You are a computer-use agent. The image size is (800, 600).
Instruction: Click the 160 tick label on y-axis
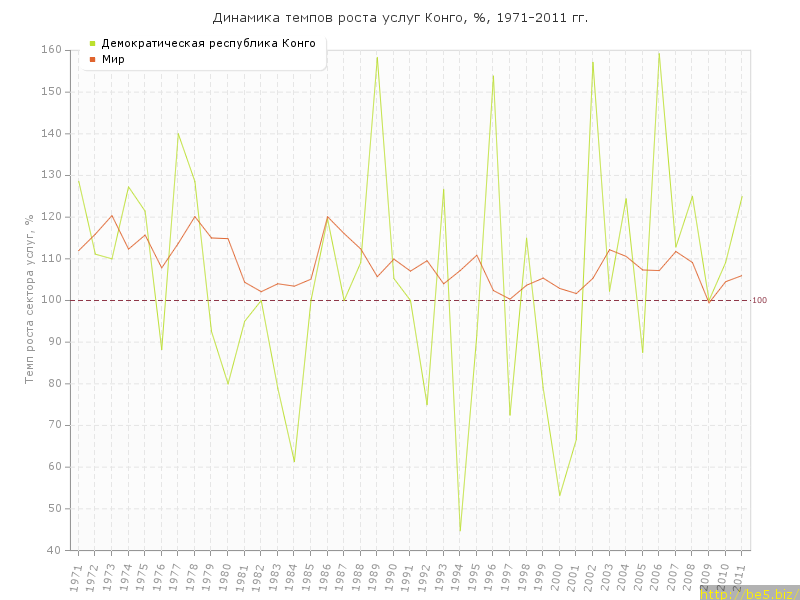tap(52, 50)
